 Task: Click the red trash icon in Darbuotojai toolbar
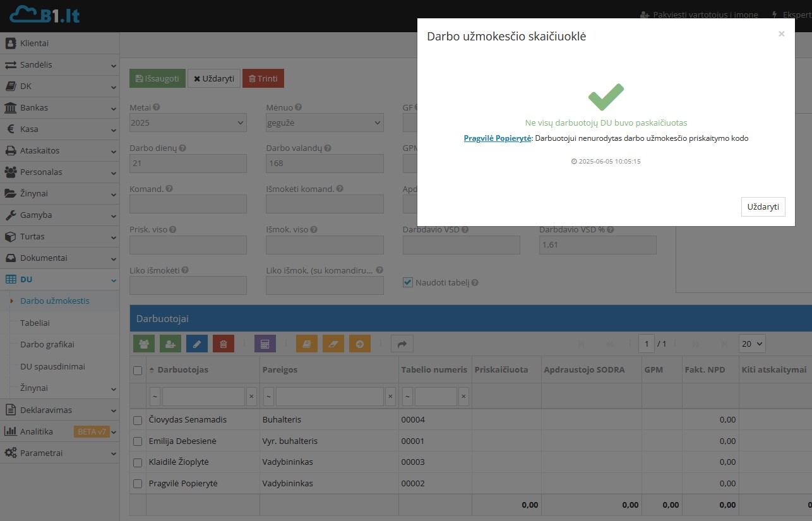coord(224,344)
